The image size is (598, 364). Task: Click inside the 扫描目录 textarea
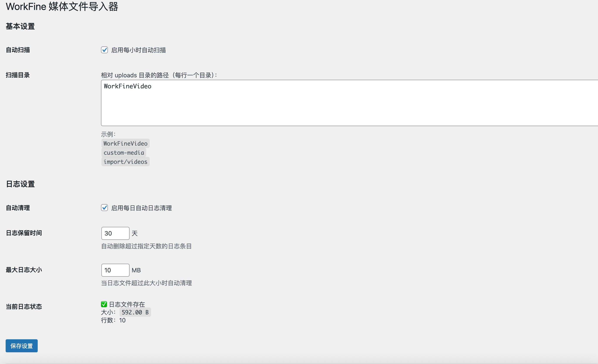point(349,103)
